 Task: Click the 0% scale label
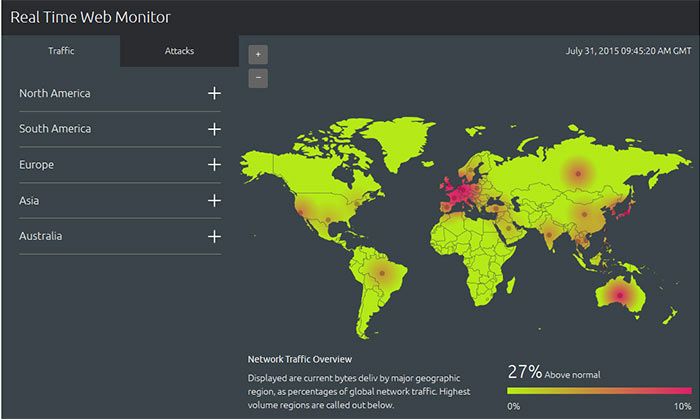513,407
